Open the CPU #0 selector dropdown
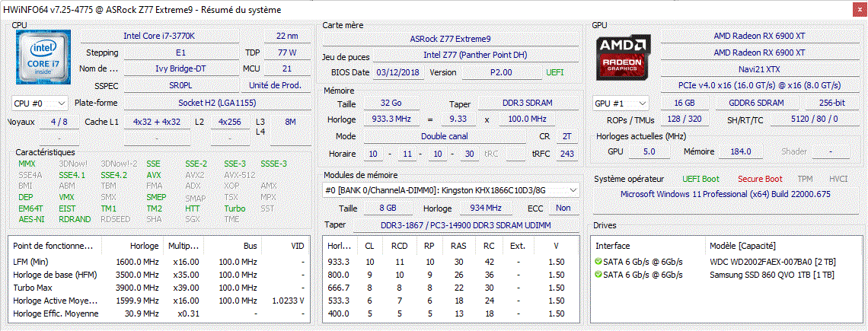Image resolution: width=868 pixels, height=331 pixels. tap(40, 103)
